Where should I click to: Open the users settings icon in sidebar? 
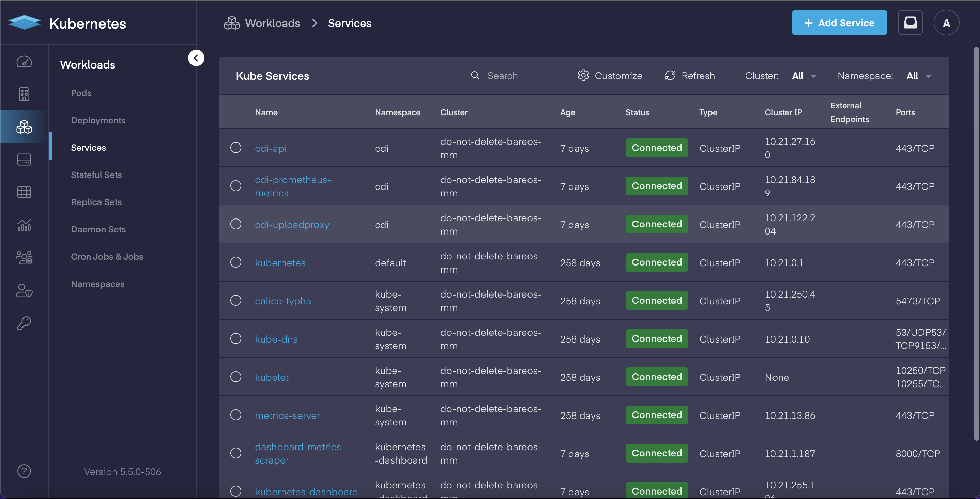click(x=24, y=258)
